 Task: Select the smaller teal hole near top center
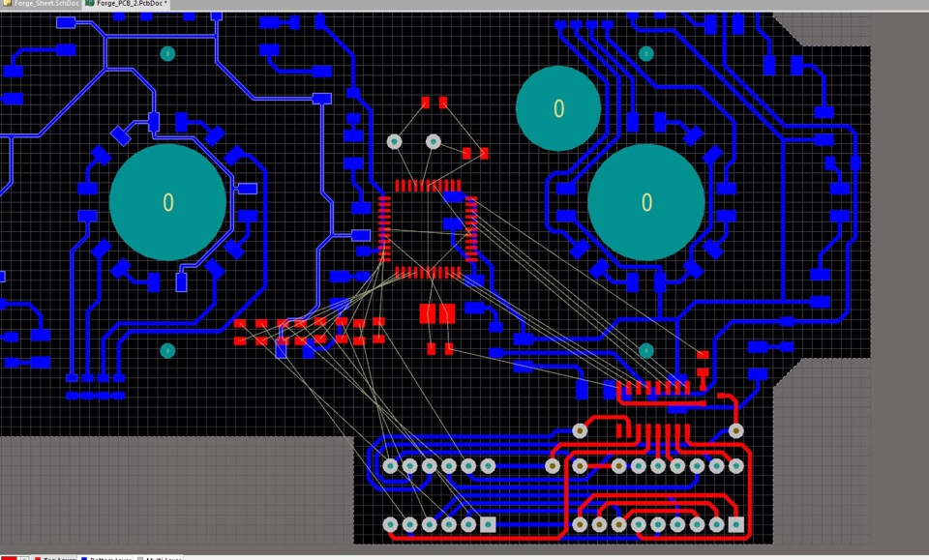[558, 108]
